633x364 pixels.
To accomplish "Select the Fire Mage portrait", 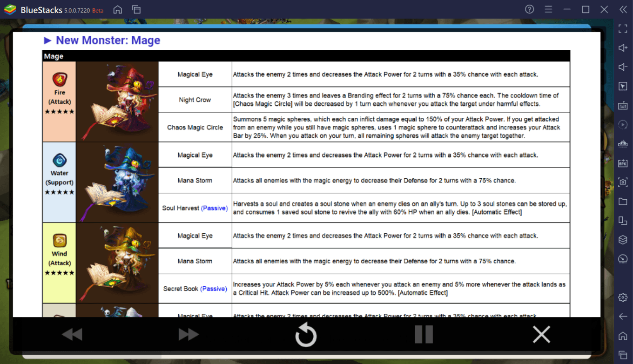I will point(117,102).
